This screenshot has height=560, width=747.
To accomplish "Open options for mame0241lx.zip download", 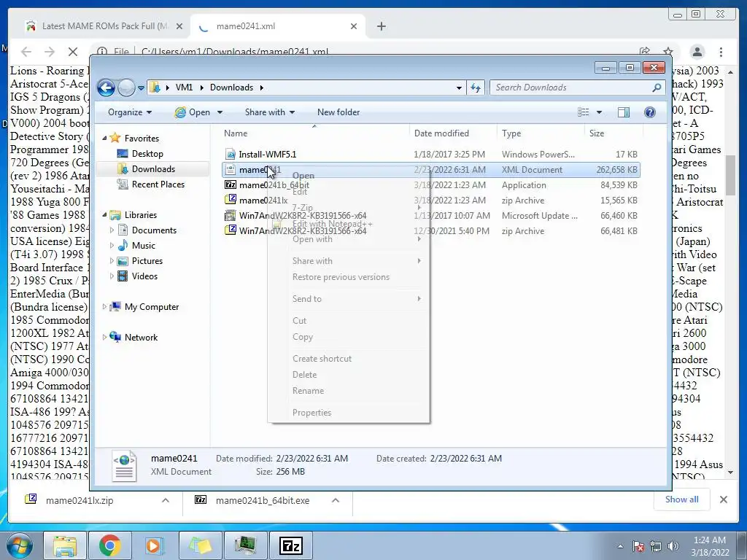I will coord(166,500).
